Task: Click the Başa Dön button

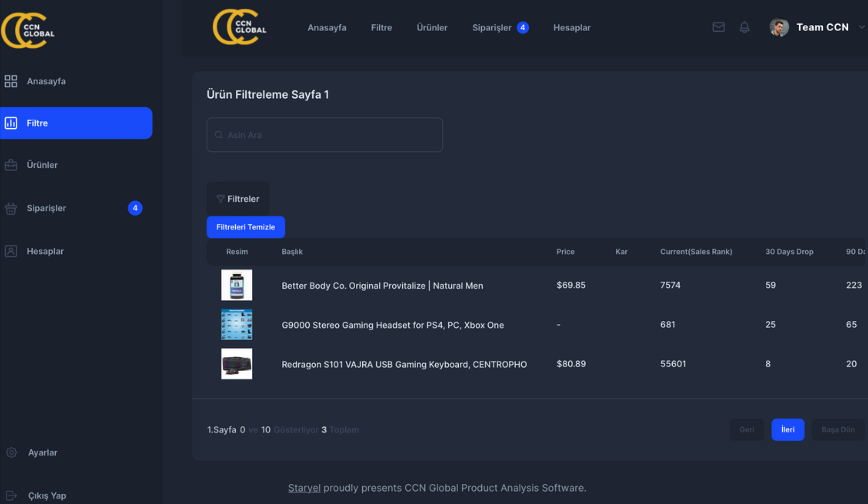Action: (x=838, y=429)
